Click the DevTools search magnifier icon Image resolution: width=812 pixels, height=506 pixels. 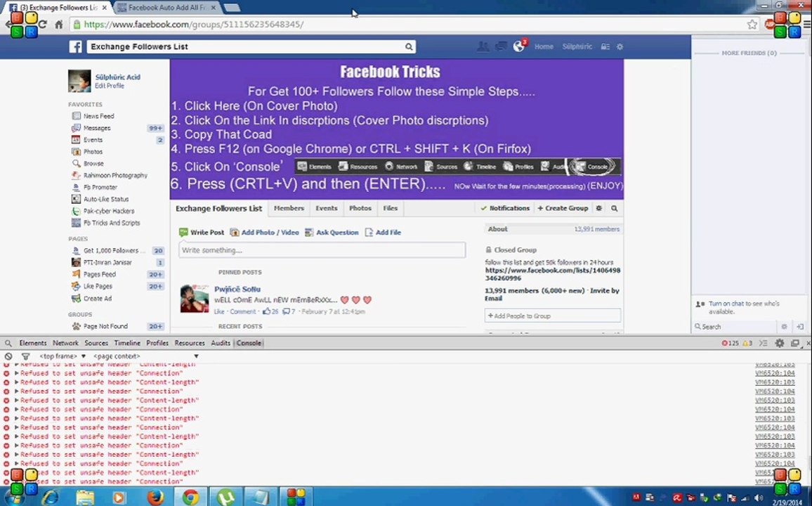[8, 343]
